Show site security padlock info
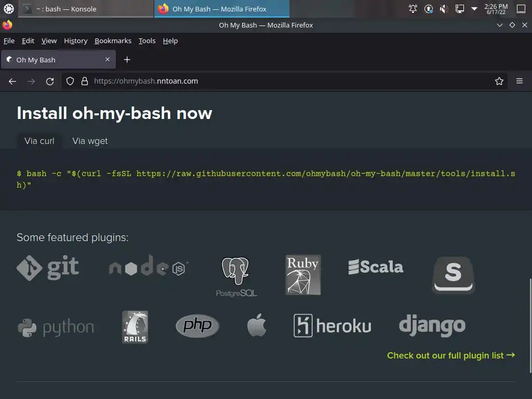The height and width of the screenshot is (399, 532). pos(85,81)
